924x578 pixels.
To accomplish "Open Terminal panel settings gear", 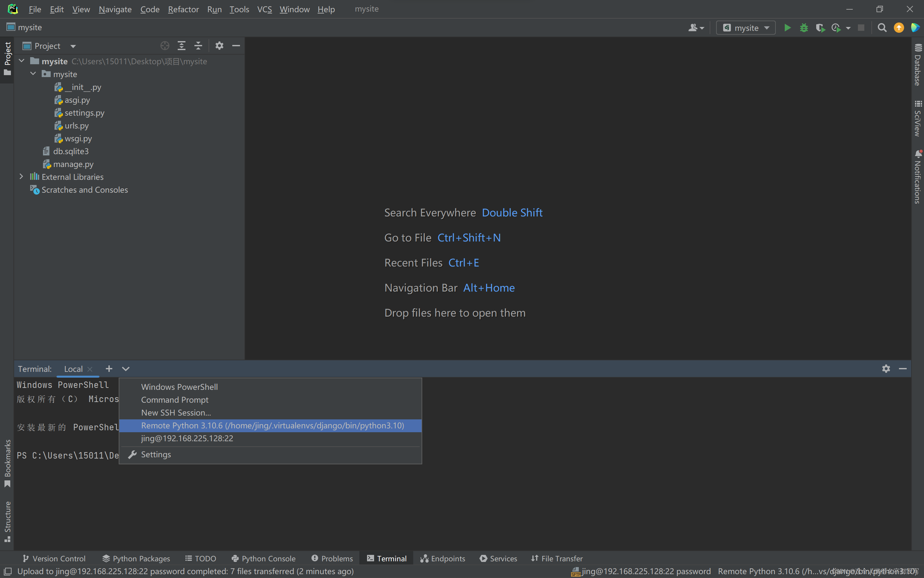I will pyautogui.click(x=886, y=369).
